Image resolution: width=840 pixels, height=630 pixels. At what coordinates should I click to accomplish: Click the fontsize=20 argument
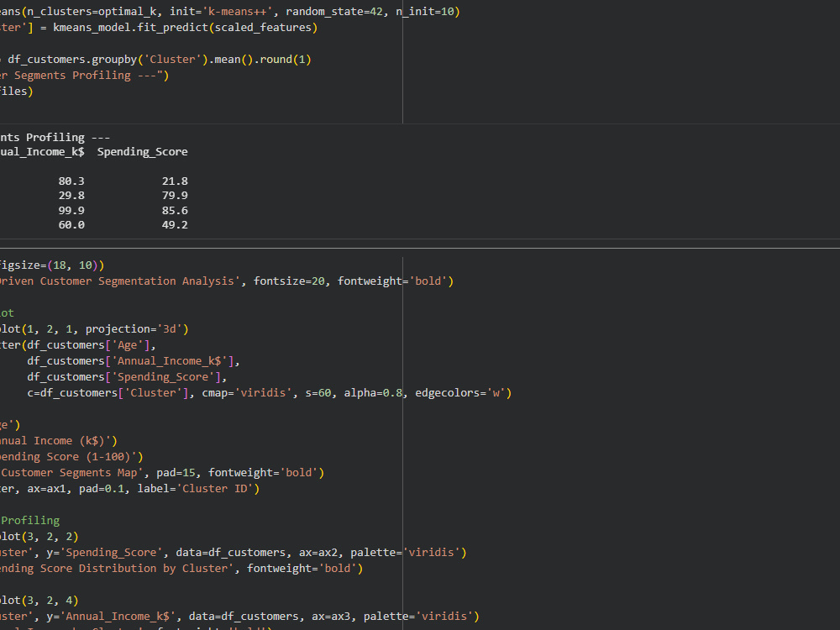289,281
